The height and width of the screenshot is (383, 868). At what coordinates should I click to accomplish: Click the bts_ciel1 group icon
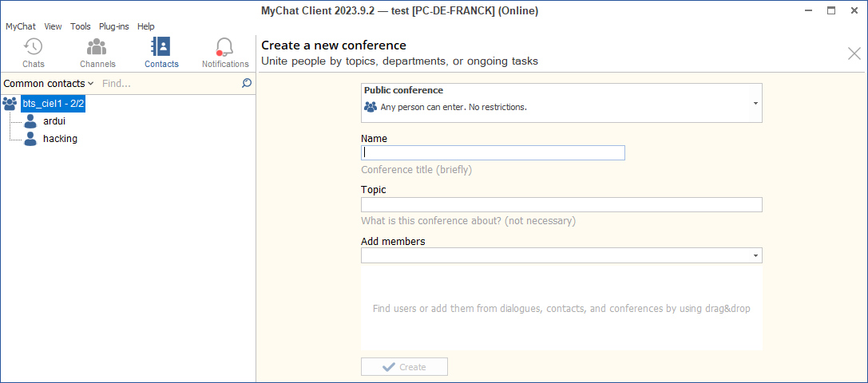click(x=10, y=104)
